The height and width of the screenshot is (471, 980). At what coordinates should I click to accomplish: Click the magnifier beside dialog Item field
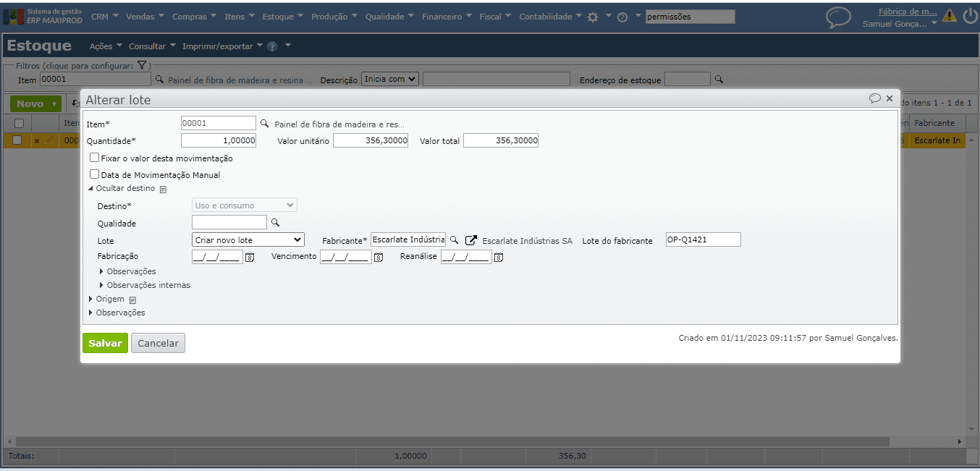[x=264, y=124]
